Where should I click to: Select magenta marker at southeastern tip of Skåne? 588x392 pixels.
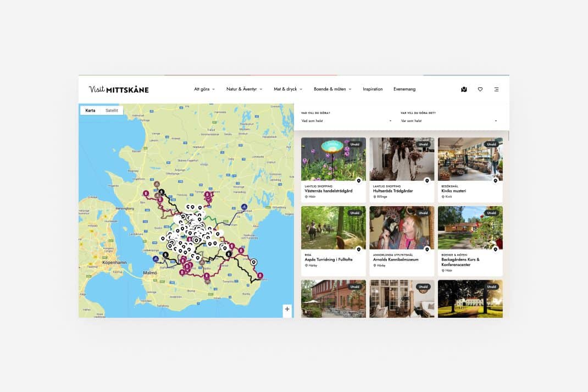click(x=260, y=275)
